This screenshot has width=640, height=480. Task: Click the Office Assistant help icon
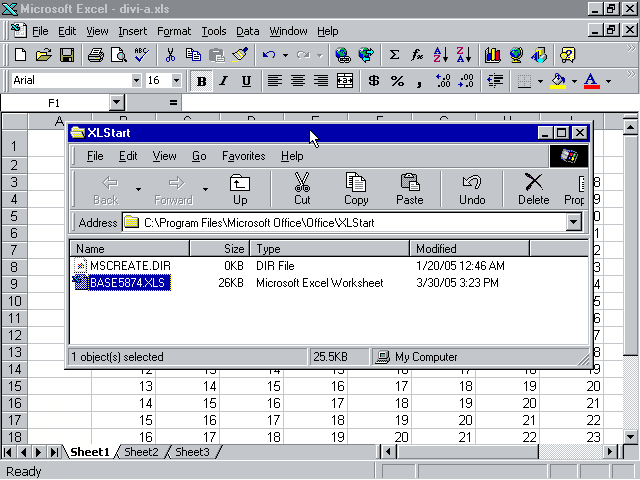(568, 55)
